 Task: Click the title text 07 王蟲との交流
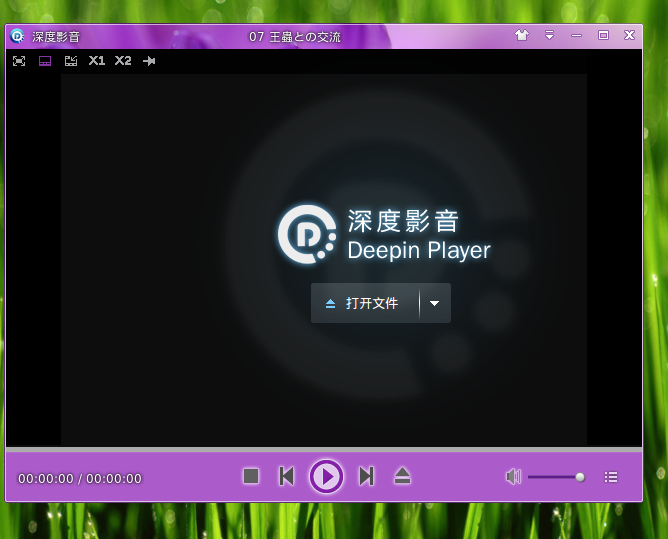[295, 37]
